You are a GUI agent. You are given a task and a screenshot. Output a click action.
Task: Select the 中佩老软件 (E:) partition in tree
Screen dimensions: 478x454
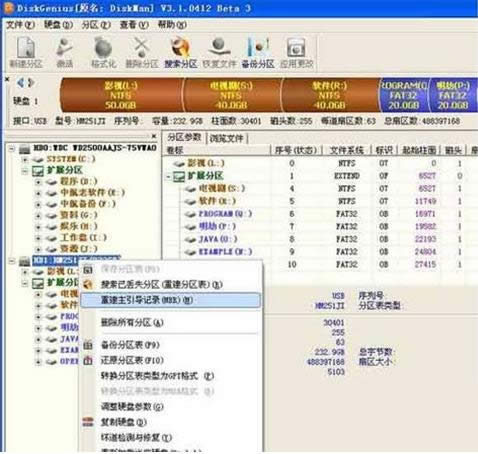(92, 193)
